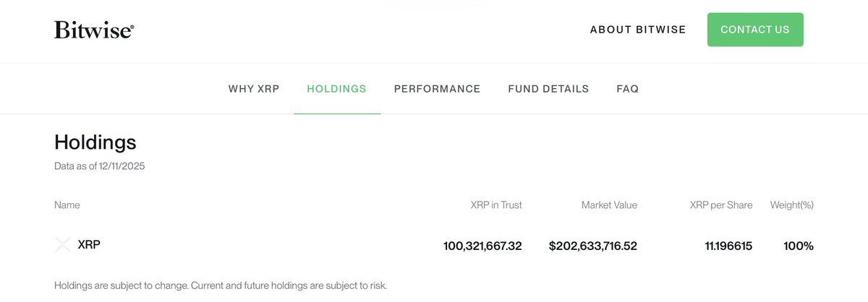Click the Weight(%) column header

pos(792,205)
